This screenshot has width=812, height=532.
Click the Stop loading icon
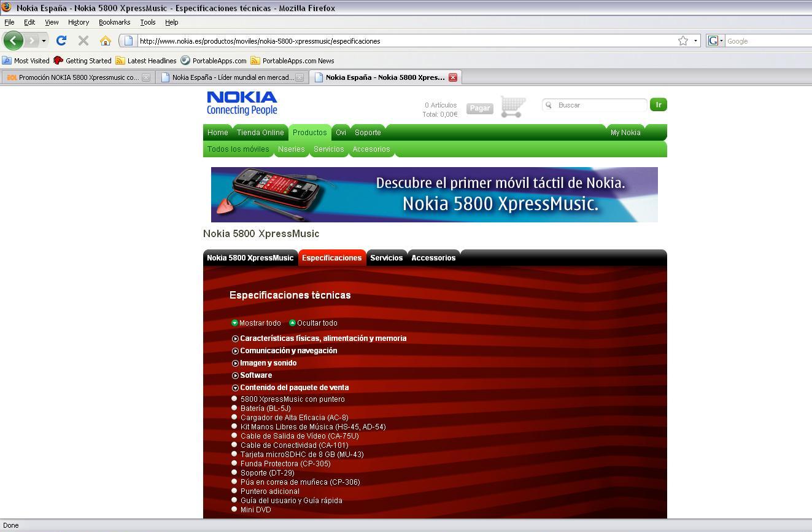pyautogui.click(x=83, y=41)
